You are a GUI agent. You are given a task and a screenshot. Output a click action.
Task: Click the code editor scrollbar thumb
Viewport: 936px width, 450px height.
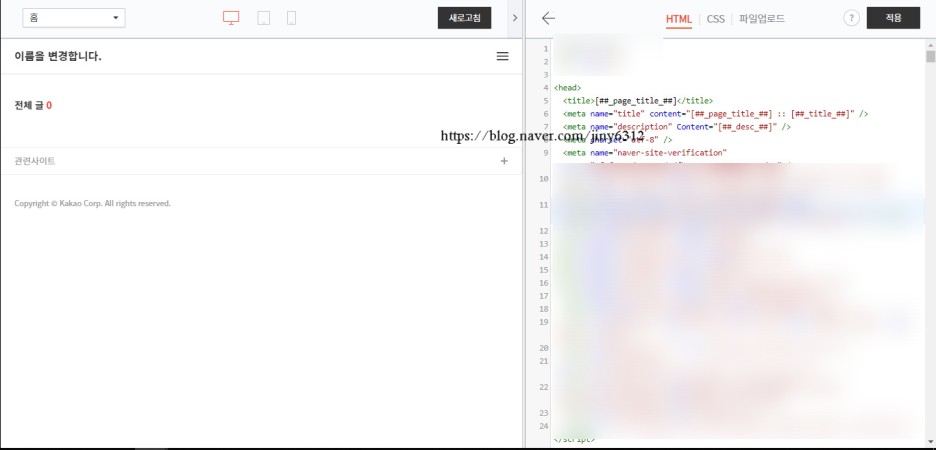coord(930,57)
